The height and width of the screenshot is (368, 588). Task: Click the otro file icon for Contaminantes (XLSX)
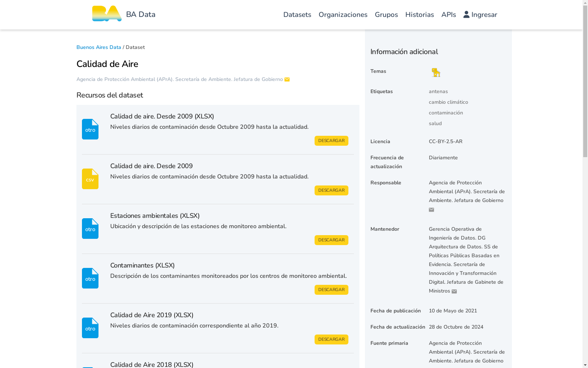pyautogui.click(x=90, y=278)
